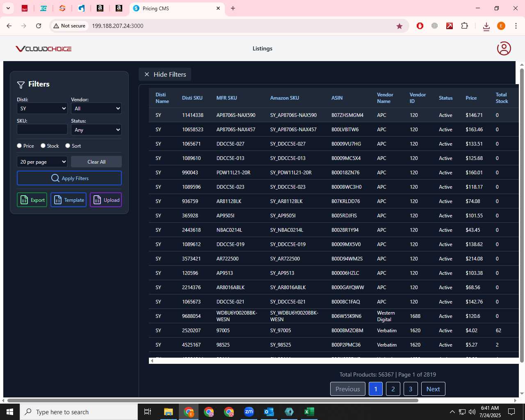Open Zoom from the taskbar
Screen dimensions: 525x420
249,412
